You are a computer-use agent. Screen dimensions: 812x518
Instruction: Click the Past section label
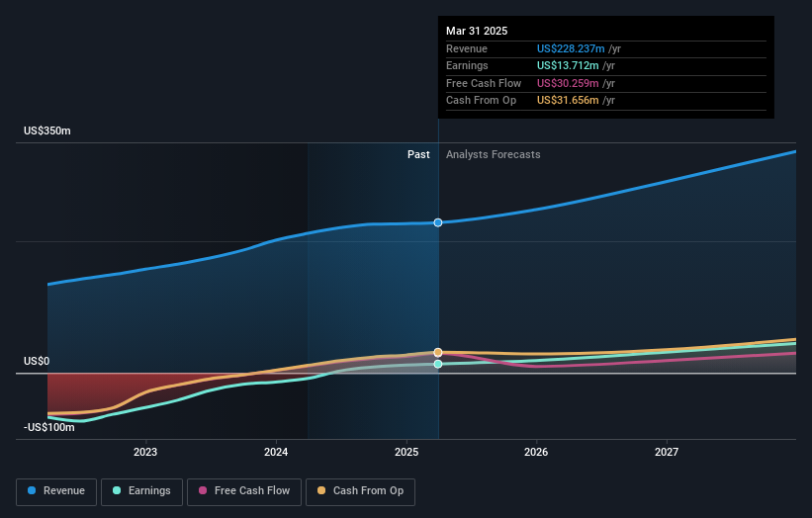[x=418, y=155]
